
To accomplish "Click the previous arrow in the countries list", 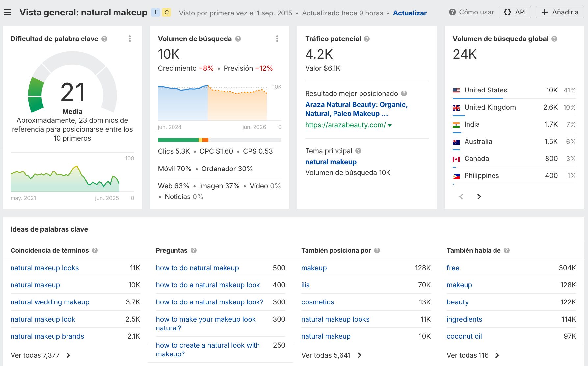I will tap(461, 196).
